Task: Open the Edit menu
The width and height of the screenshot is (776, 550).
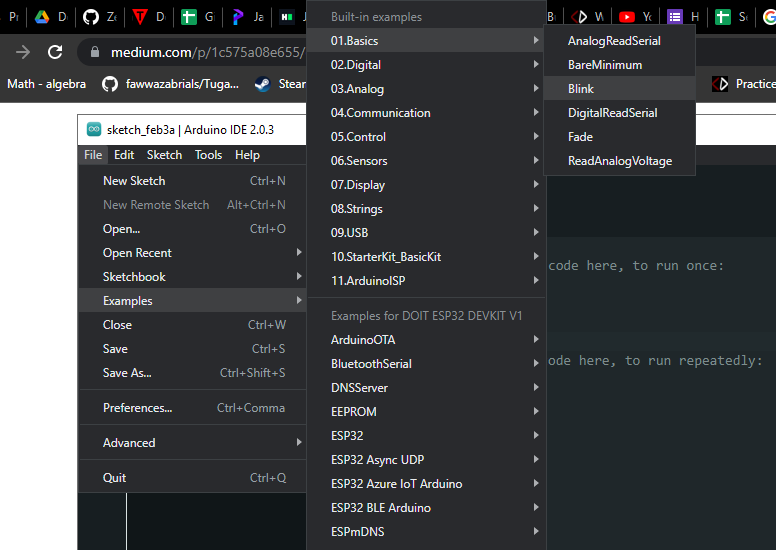Action: (x=124, y=155)
